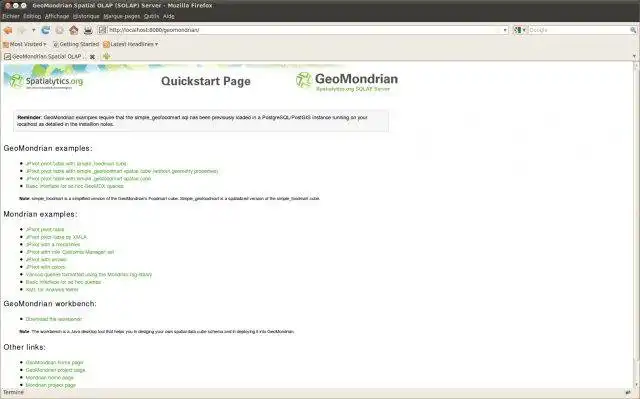Viewport: 640px width, 399px height.
Task: Open the Getting Started bookmark
Action: pyautogui.click(x=76, y=44)
